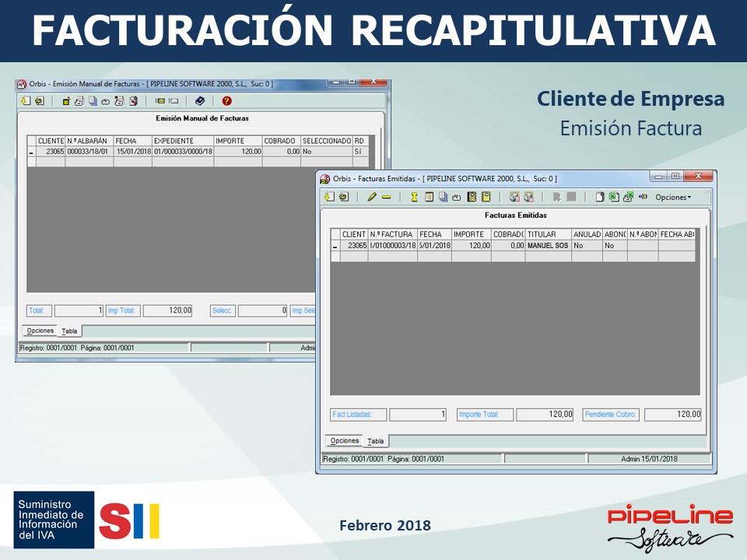Click the cell 'I/01000003/18'
The image size is (747, 560).
coord(393,246)
